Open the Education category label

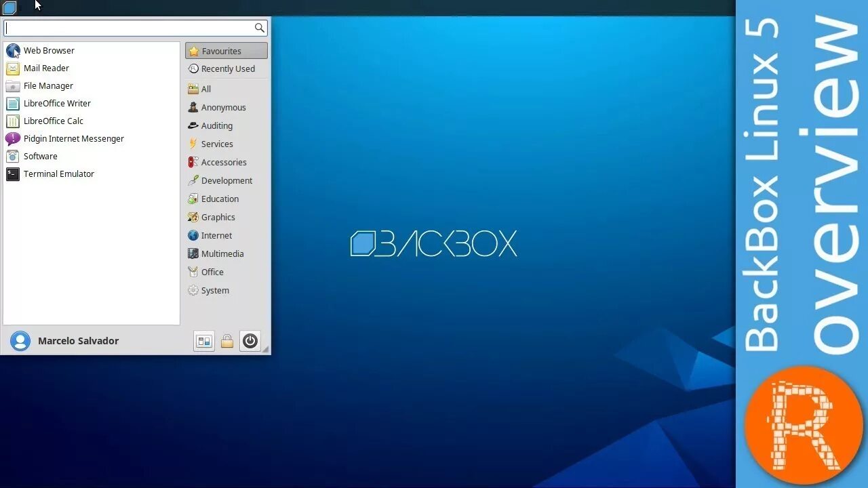coord(220,199)
